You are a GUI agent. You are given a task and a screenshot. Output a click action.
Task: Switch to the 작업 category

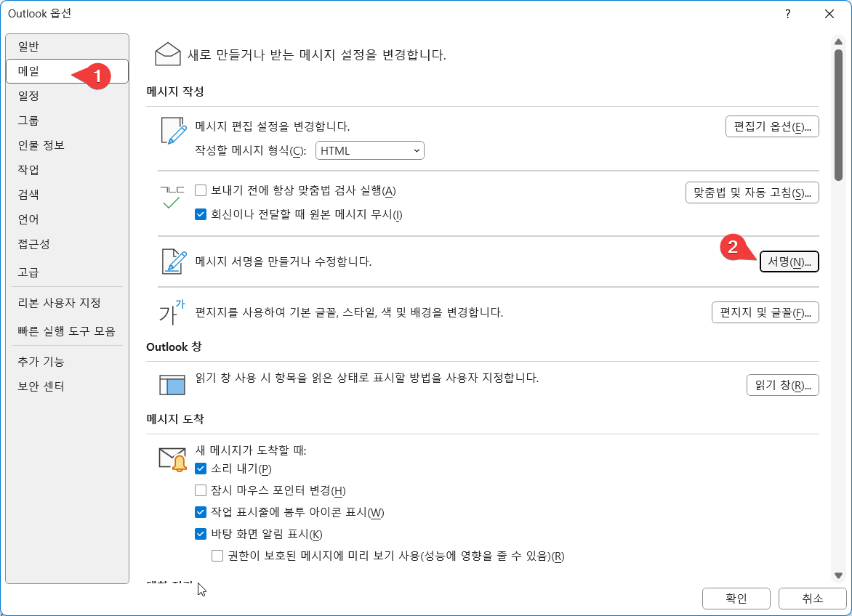point(68,170)
